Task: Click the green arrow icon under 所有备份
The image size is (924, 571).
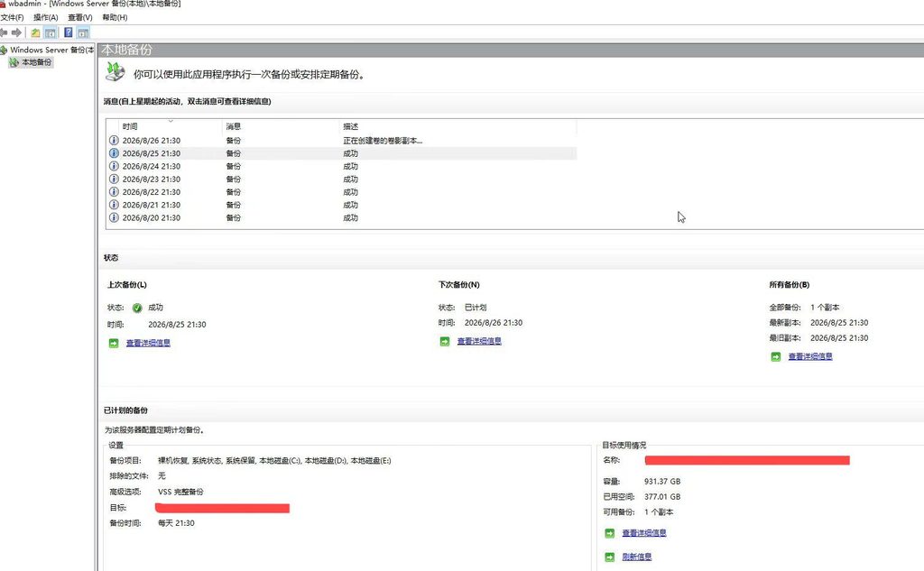Action: coord(776,356)
